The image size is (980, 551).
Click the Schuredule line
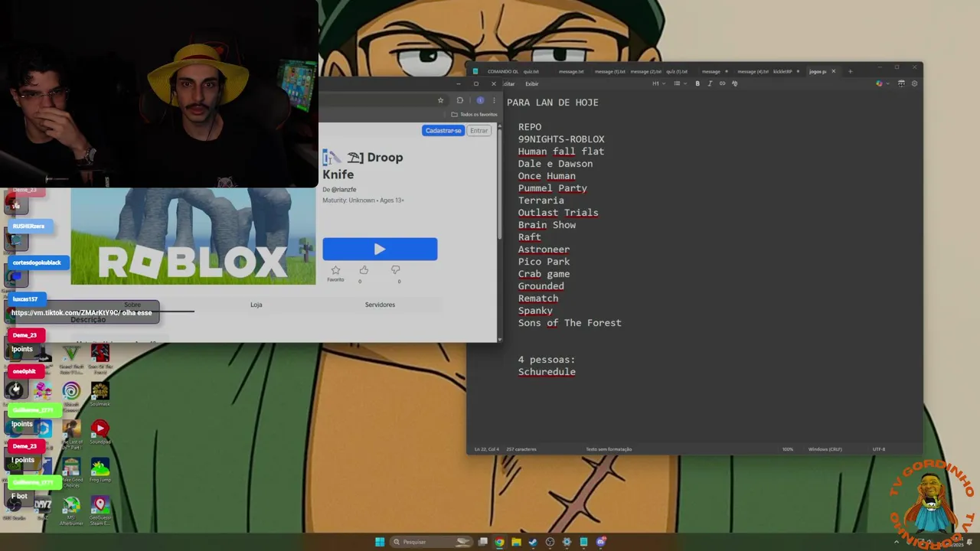(547, 372)
